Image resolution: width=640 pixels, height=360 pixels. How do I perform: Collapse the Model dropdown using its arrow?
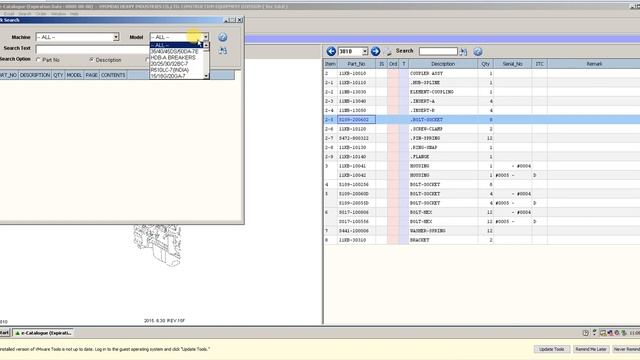coord(206,37)
